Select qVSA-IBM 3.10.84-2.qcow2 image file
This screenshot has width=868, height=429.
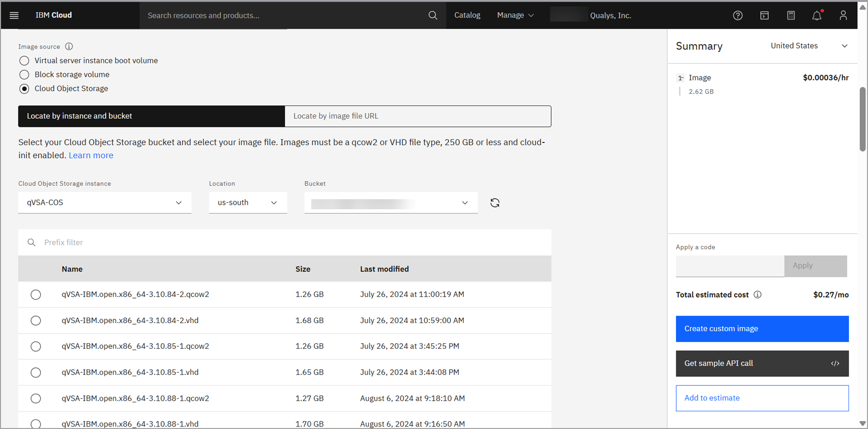point(36,295)
